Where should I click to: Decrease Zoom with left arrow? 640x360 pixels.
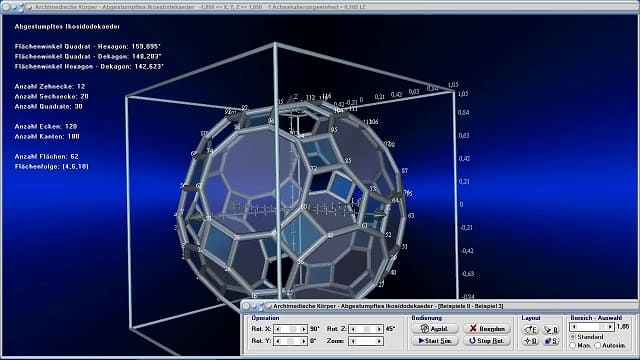point(353,341)
